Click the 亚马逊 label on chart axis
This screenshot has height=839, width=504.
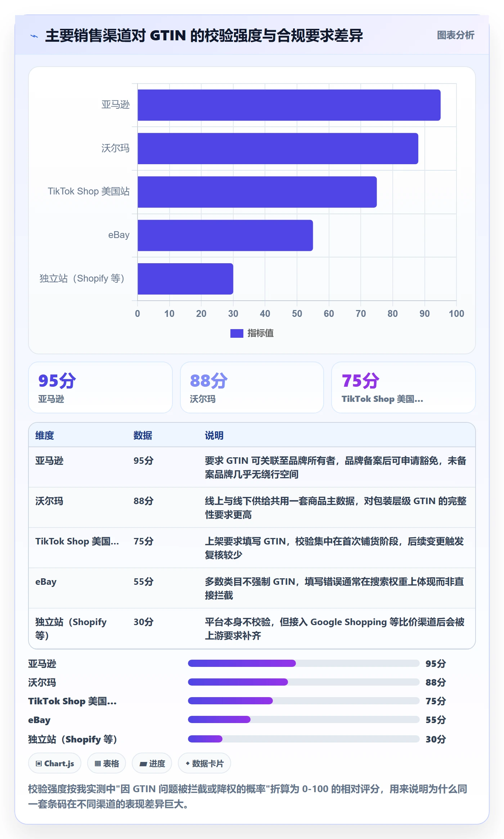pyautogui.click(x=115, y=105)
